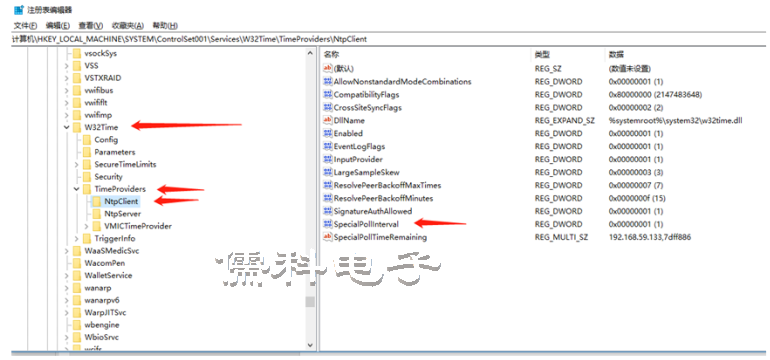
Task: Select the string icon beside DllName
Action: (328, 120)
